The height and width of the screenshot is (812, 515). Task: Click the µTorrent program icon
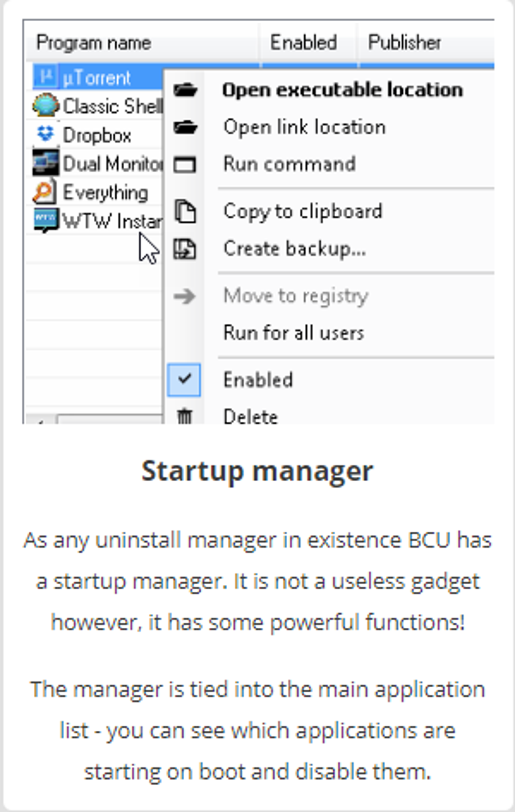46,77
